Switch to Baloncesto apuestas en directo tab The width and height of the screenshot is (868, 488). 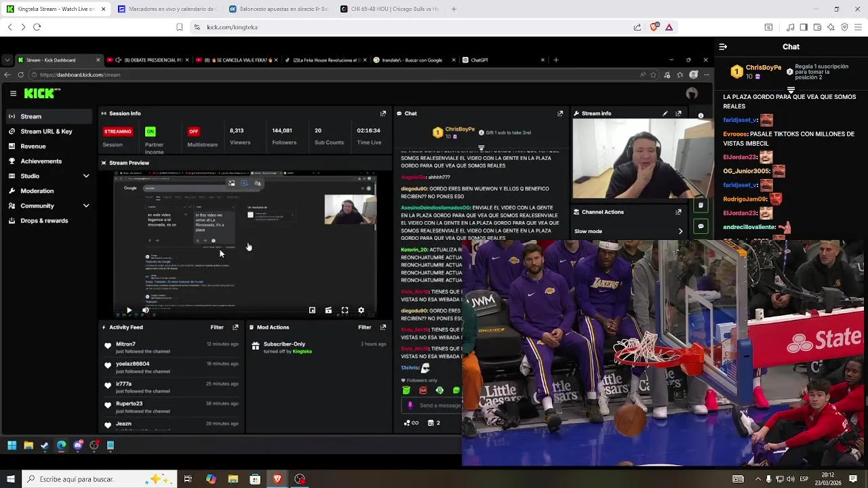pos(278,9)
